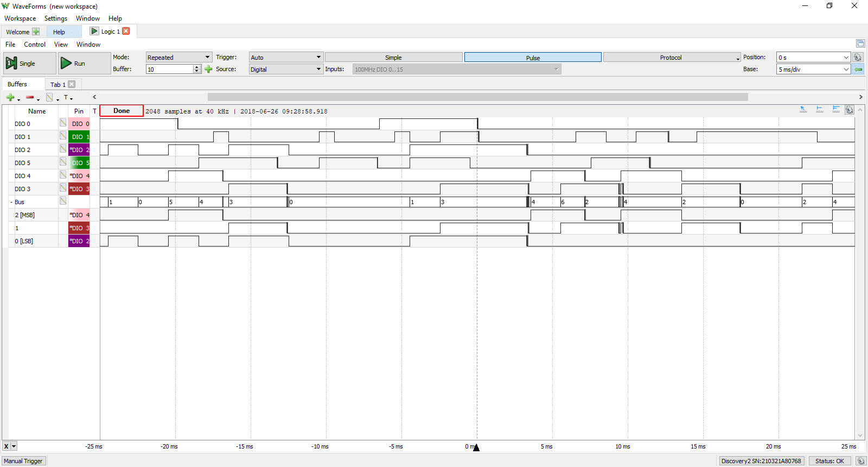This screenshot has height=467, width=868.
Task: Select the quick measure cursor arrow icon
Action: click(x=803, y=110)
